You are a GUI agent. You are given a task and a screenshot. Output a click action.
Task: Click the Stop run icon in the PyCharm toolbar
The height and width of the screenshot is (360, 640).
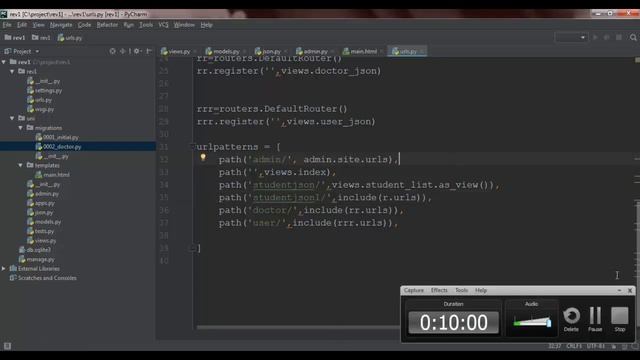[619, 37]
